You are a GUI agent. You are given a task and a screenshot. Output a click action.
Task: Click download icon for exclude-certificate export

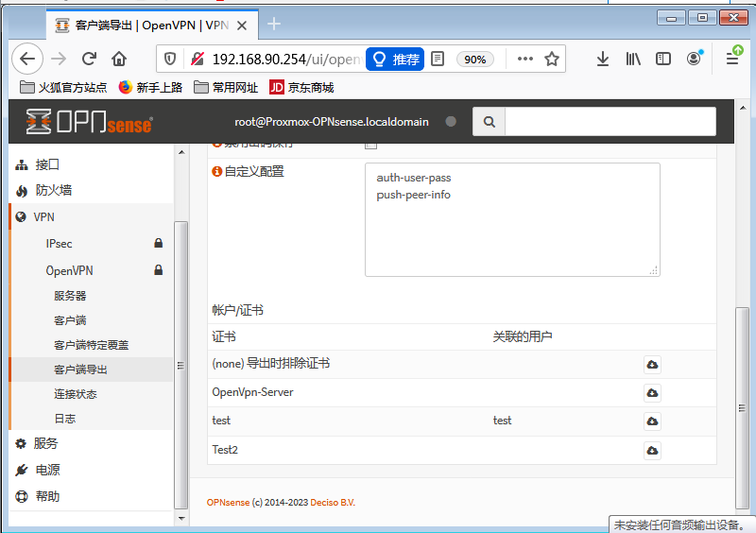point(652,364)
